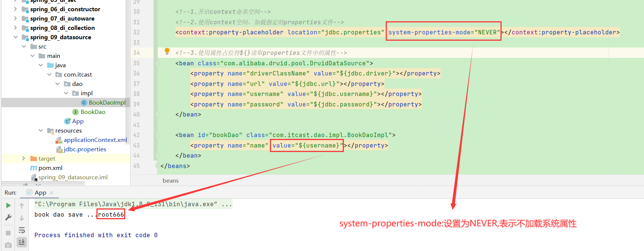This screenshot has height=251, width=644.
Task: Click spring_08_di_collection module name
Action: (62, 28)
